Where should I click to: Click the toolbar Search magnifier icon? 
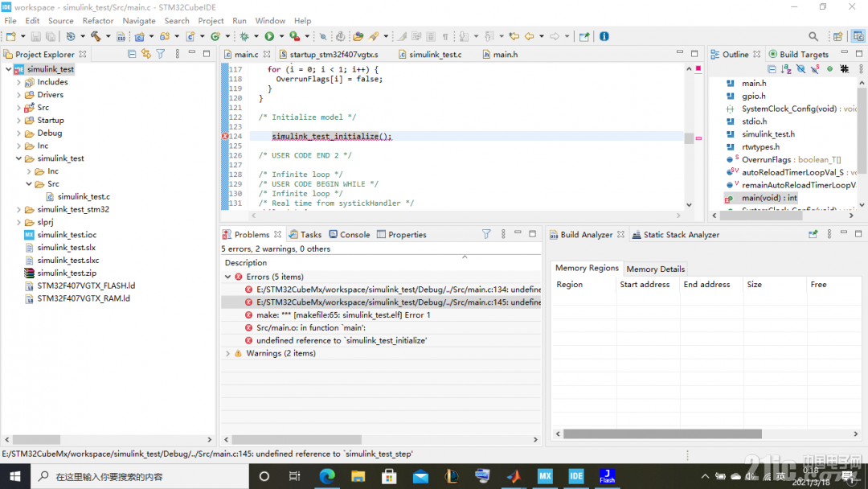pos(813,36)
